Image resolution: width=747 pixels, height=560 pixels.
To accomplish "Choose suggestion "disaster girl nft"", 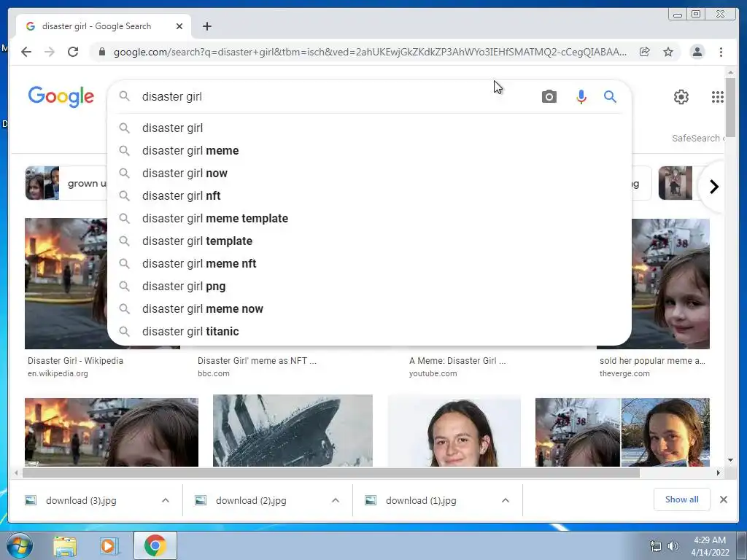I will (x=370, y=195).
